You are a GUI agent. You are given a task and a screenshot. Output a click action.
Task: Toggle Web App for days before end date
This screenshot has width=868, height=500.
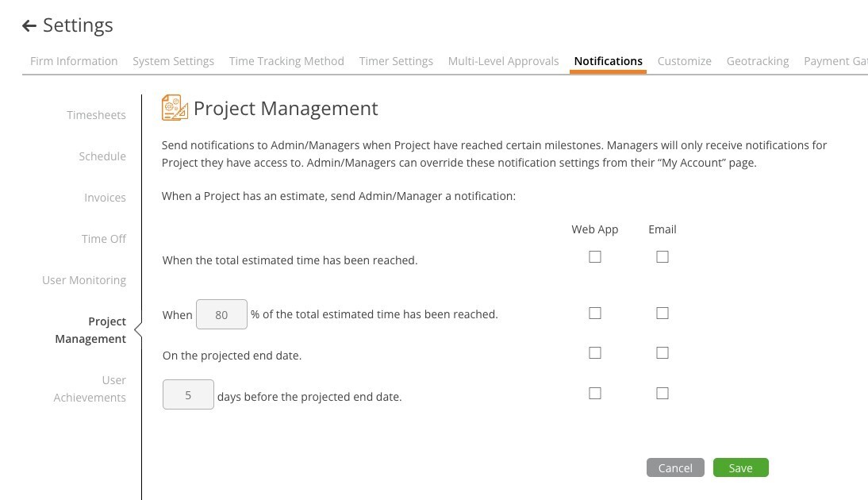[594, 393]
